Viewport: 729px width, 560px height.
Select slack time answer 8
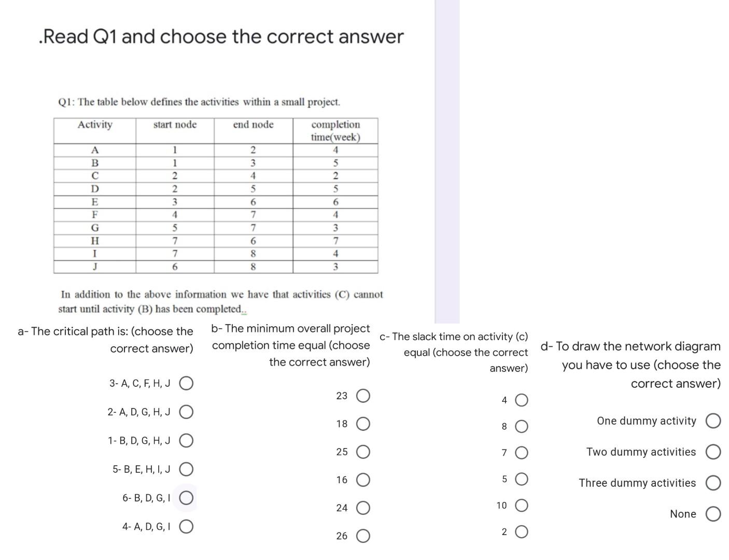pyautogui.click(x=521, y=426)
